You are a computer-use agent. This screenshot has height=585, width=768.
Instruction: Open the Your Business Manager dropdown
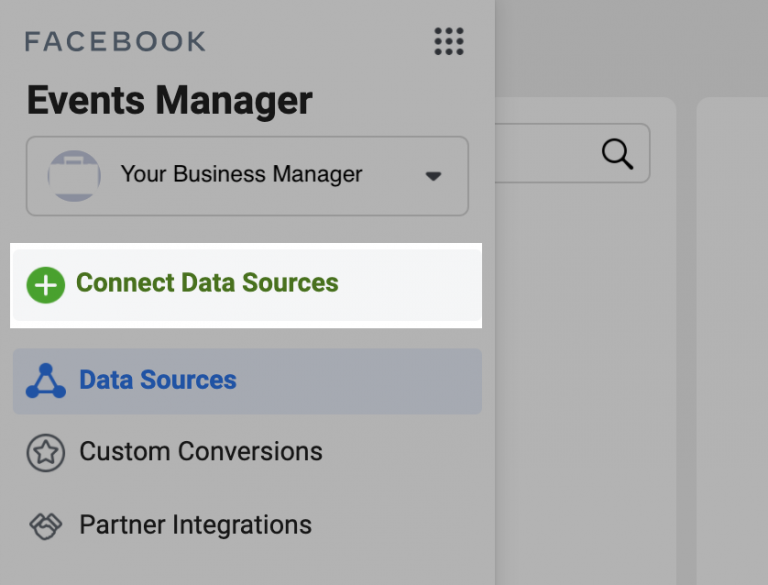click(247, 176)
